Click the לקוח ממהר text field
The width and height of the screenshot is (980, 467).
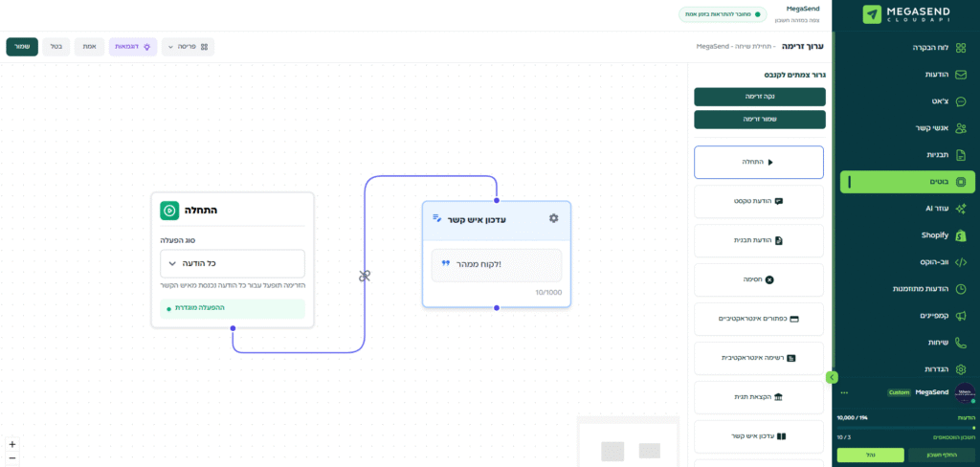(x=496, y=264)
